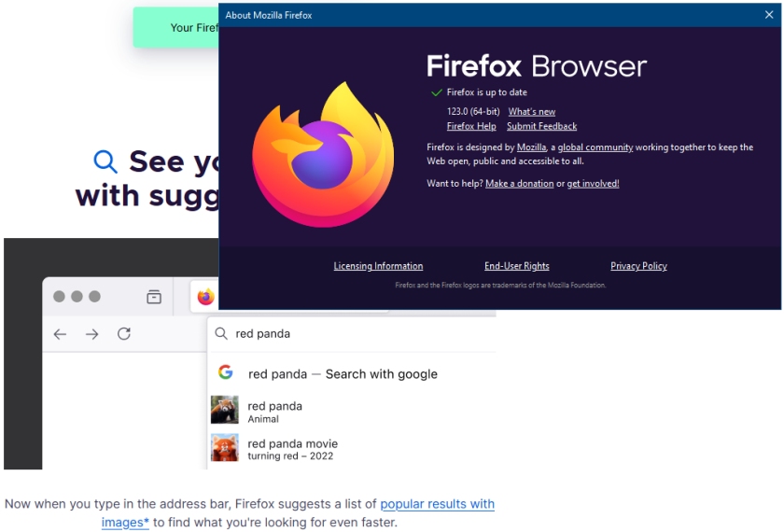The width and height of the screenshot is (784, 532).
Task: Open Licensing Information
Action: tap(378, 266)
